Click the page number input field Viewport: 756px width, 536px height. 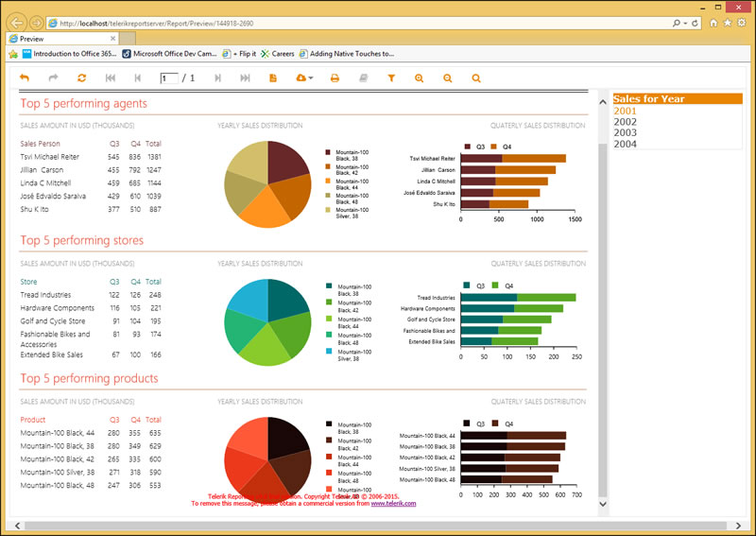pyautogui.click(x=169, y=78)
